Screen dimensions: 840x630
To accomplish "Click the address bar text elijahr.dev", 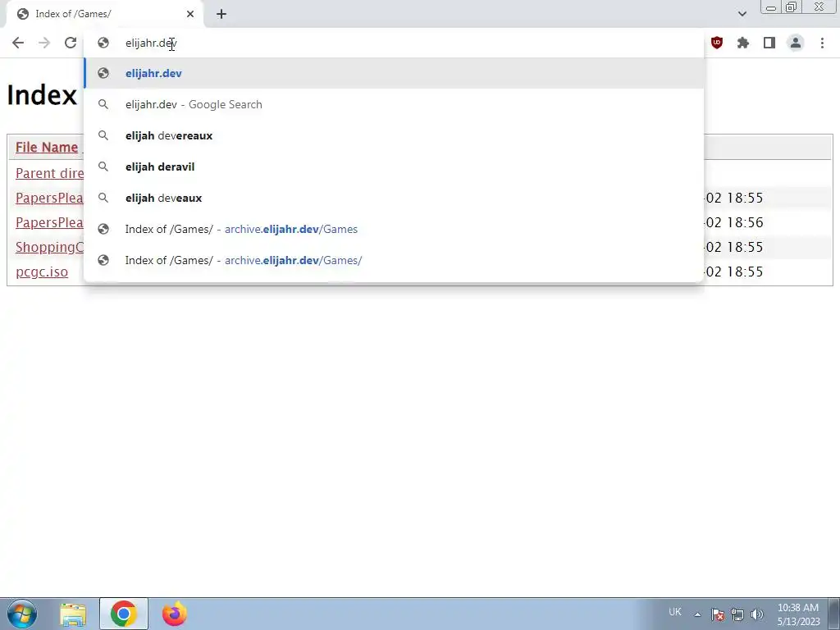I will pos(151,43).
